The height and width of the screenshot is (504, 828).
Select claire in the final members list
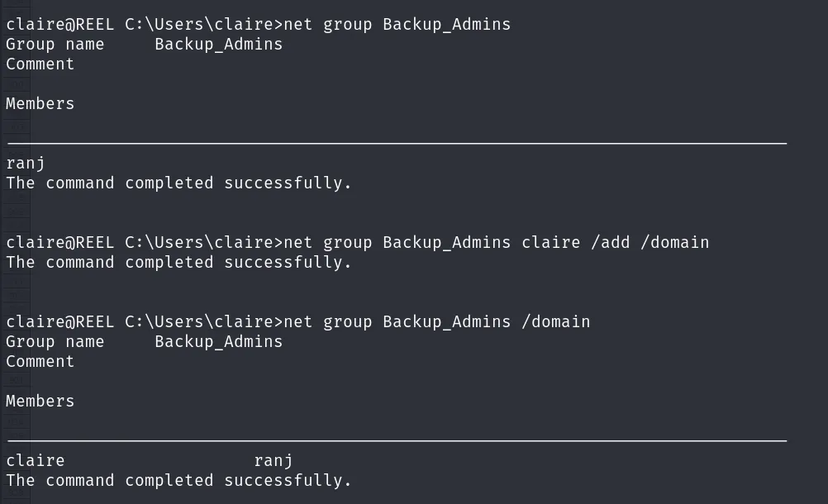[36, 461]
